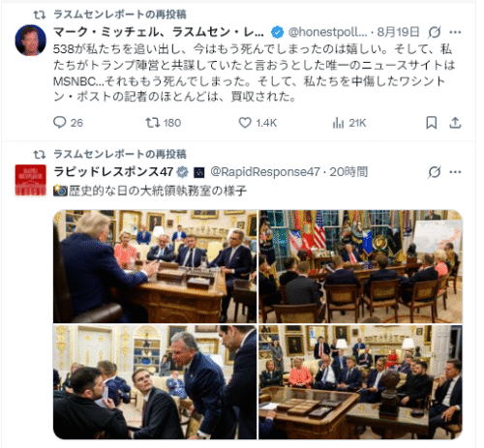Enlarge top-right photo with flags
The width and height of the screenshot is (484, 448).
click(360, 266)
